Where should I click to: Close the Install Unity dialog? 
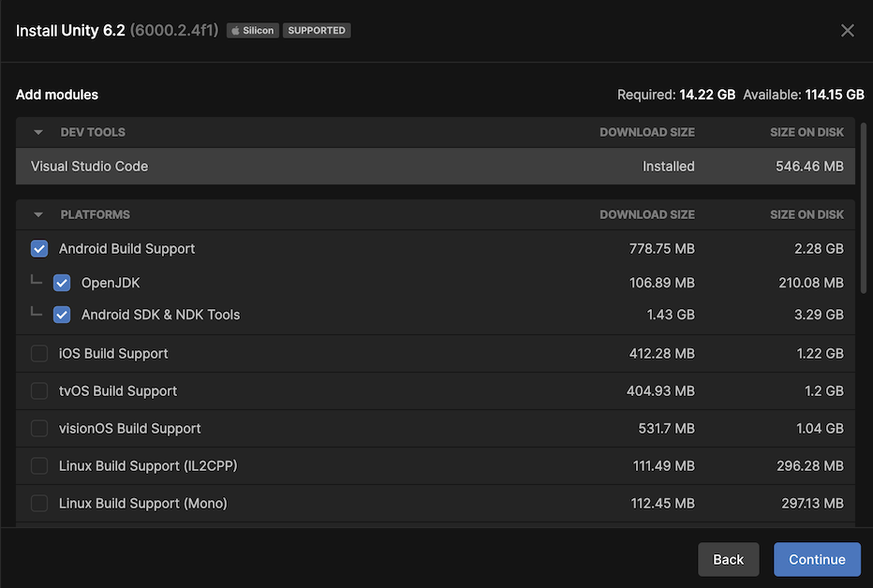(848, 31)
